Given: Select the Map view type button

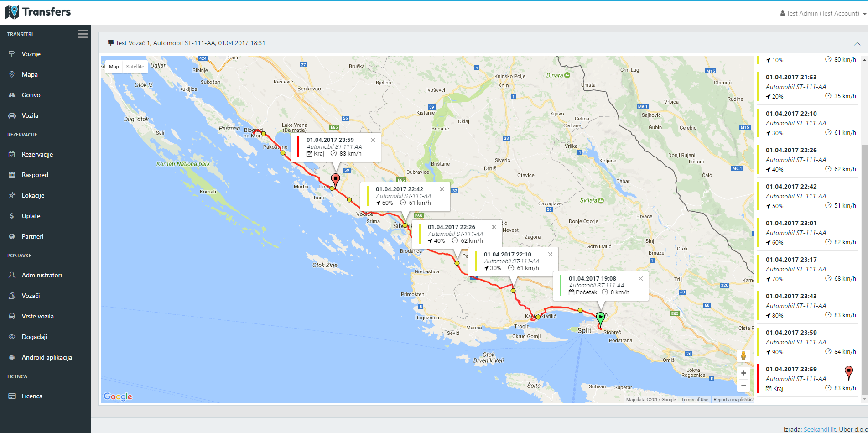Looking at the screenshot, I should point(114,67).
